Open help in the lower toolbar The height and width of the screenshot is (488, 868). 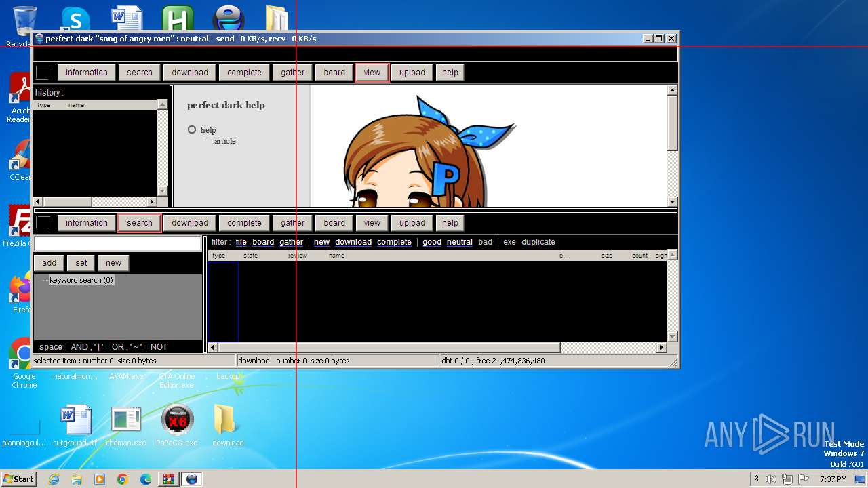[450, 223]
